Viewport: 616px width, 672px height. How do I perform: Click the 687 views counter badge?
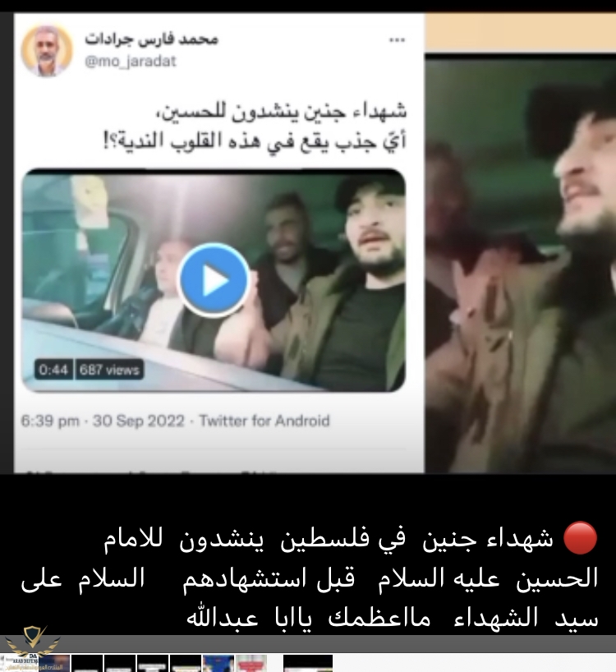coord(109,370)
